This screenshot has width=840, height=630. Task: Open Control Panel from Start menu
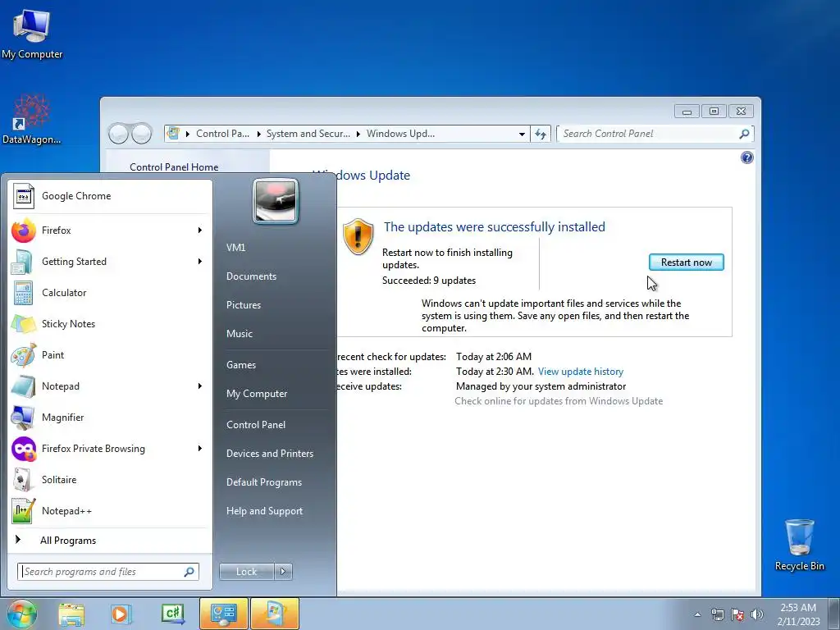click(256, 425)
